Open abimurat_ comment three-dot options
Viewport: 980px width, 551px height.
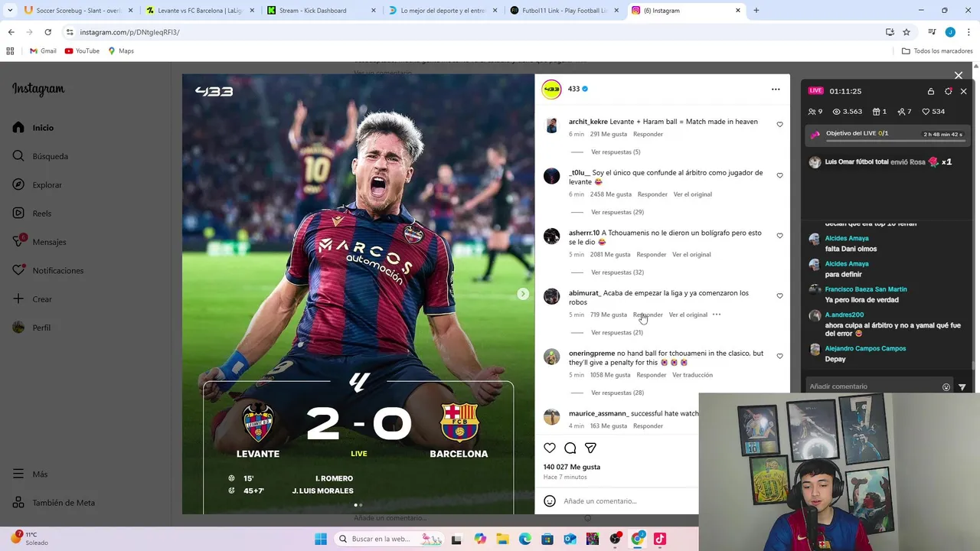point(717,315)
